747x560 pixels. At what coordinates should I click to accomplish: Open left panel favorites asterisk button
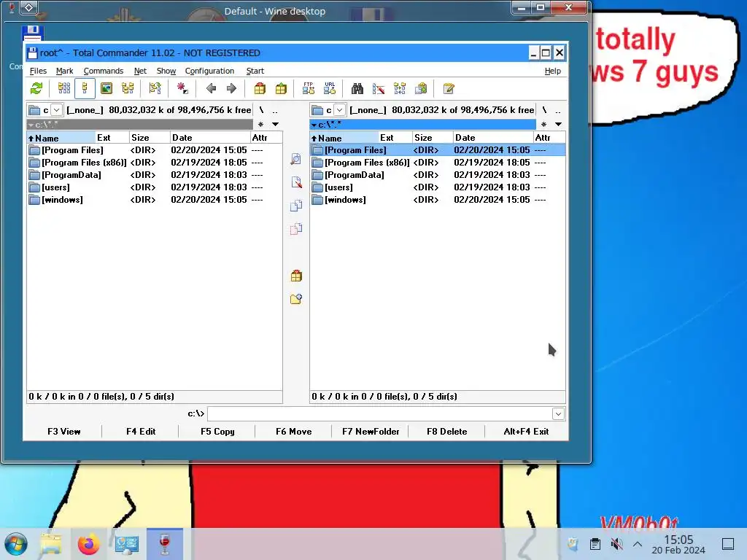click(x=260, y=124)
